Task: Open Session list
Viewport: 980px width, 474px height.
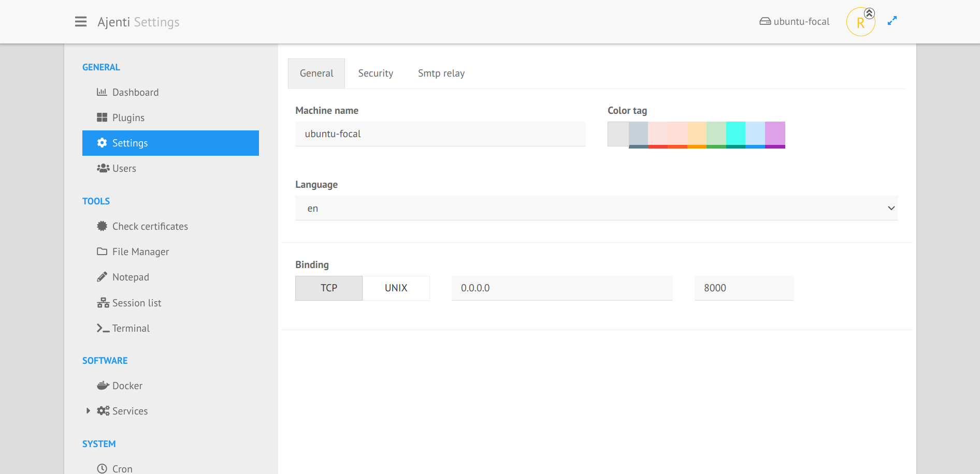Action: [x=170, y=303]
